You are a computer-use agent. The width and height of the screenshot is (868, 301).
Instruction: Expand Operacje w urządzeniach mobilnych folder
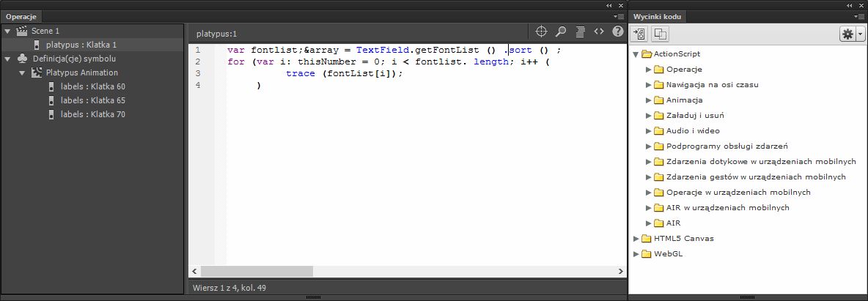coord(648,193)
